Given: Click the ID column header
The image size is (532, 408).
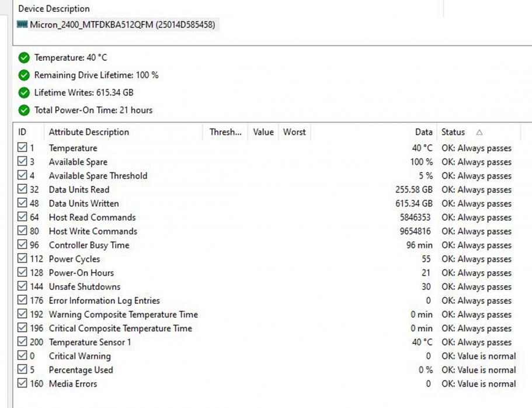Looking at the screenshot, I should [23, 132].
